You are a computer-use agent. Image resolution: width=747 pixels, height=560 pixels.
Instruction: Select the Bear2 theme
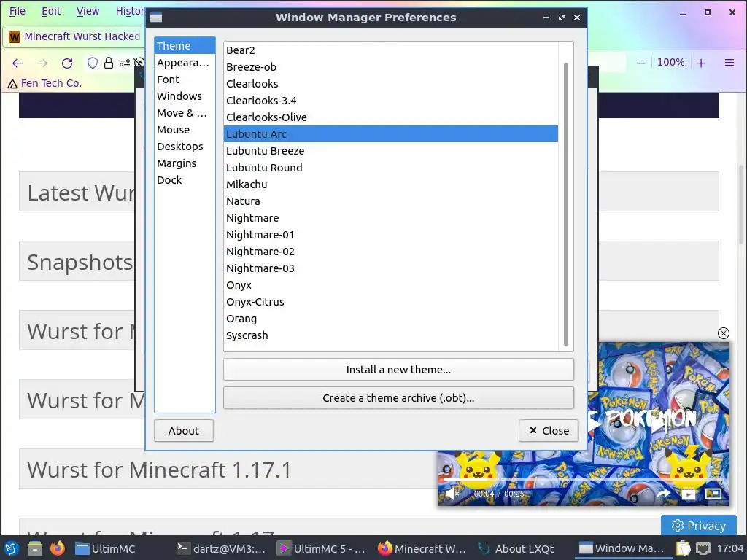pyautogui.click(x=391, y=50)
